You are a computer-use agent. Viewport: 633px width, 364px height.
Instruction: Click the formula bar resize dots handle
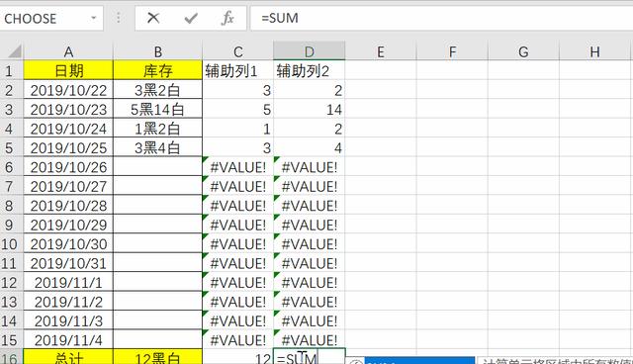[119, 18]
